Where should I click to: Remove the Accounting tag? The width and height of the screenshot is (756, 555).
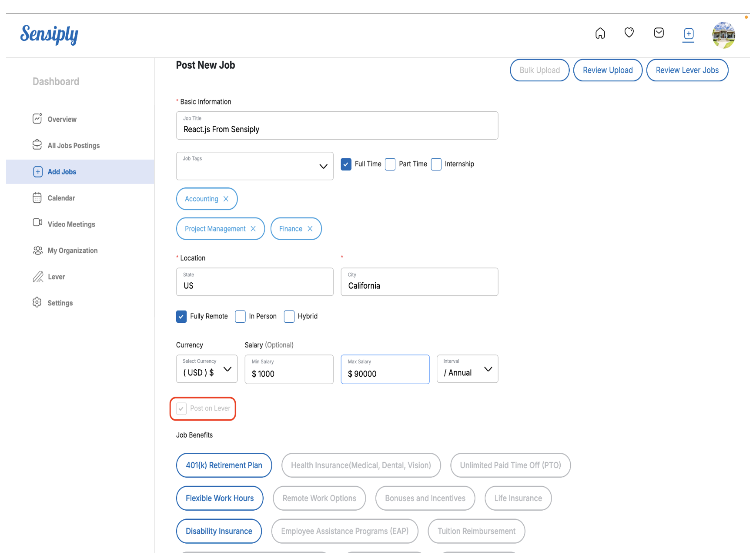coord(226,199)
